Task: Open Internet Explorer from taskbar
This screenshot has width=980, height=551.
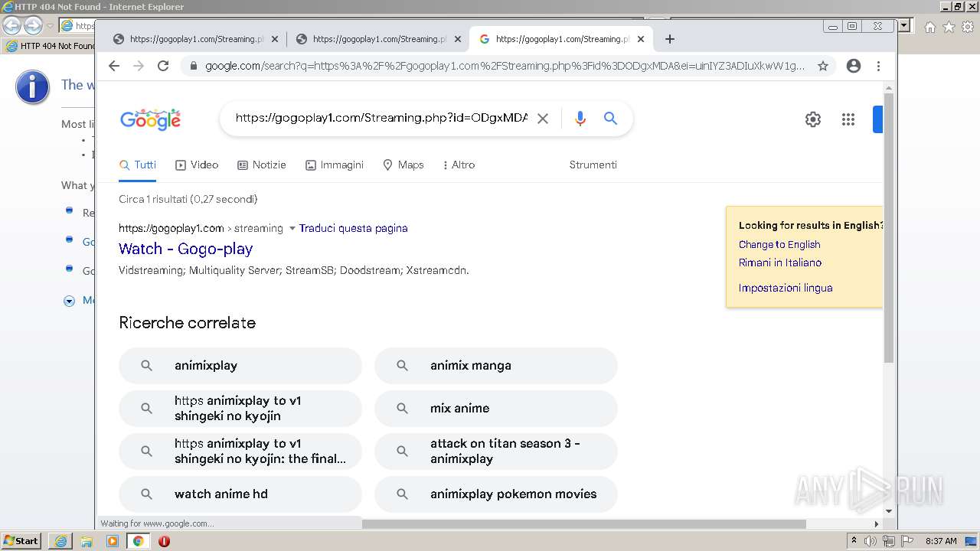Action: point(60,541)
